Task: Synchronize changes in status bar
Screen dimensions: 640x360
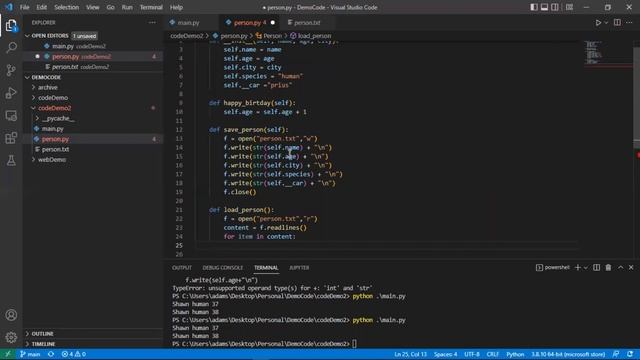Action: pyautogui.click(x=51, y=354)
